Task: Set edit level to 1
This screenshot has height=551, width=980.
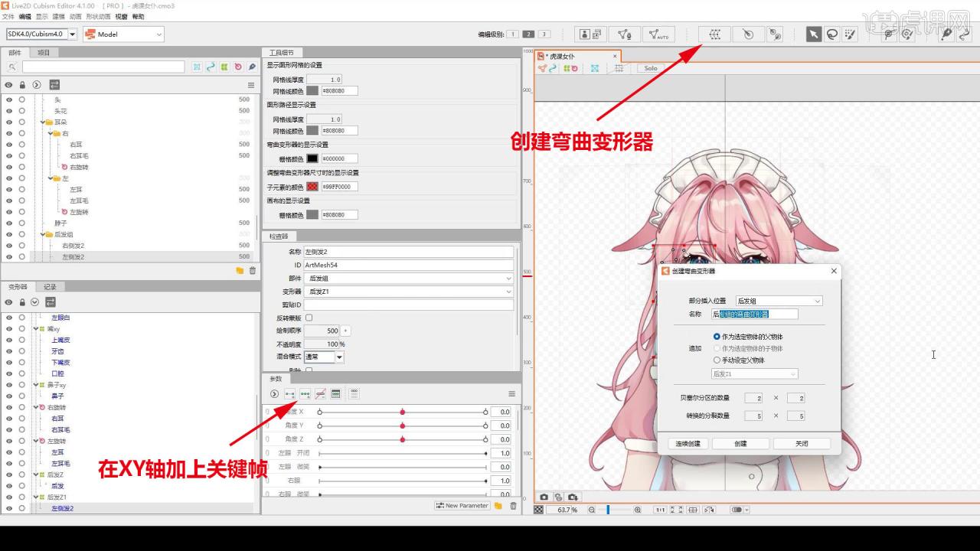Action: (x=511, y=34)
